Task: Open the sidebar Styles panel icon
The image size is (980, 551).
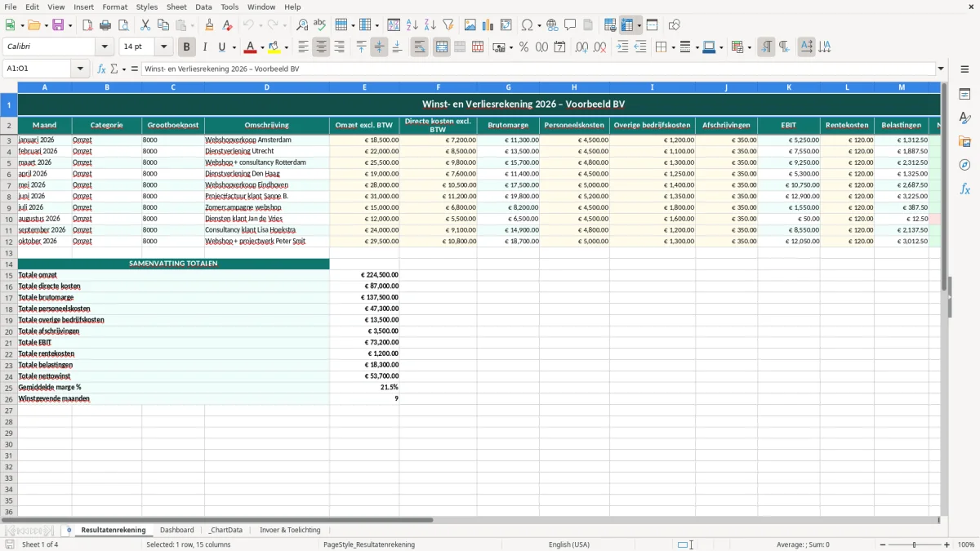Action: pyautogui.click(x=965, y=118)
